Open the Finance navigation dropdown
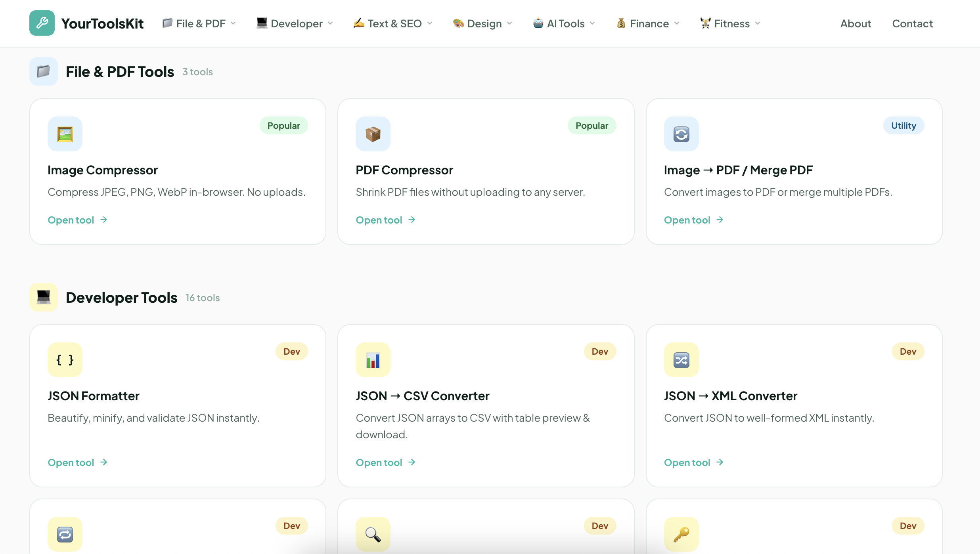 [x=648, y=23]
